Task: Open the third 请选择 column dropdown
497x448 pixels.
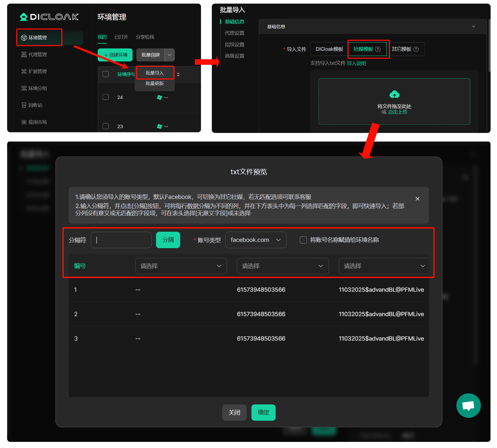Action: coord(384,266)
